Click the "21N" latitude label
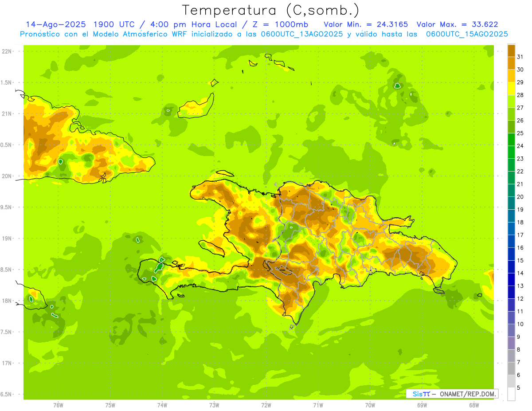 [7, 114]
